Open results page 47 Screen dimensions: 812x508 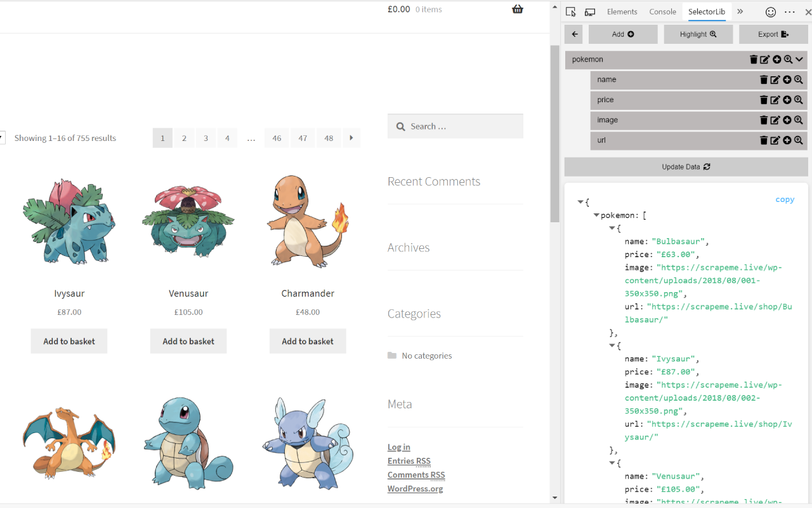click(x=303, y=138)
